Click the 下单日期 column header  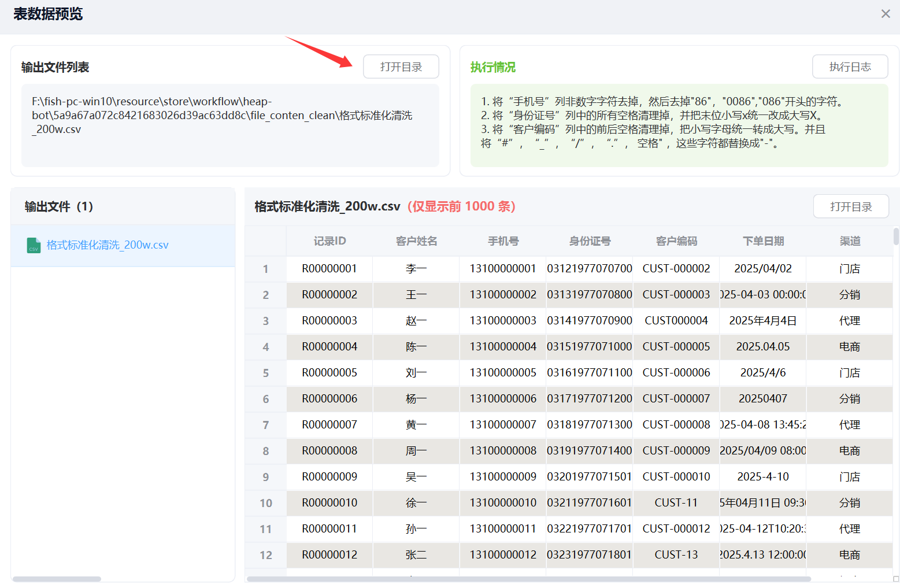(763, 241)
